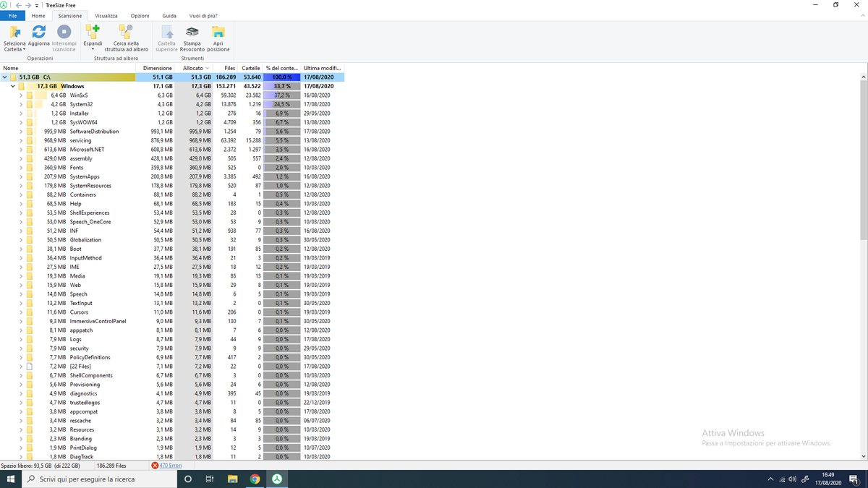Click the 37,2 % bar of WinSxS

pos(281,95)
